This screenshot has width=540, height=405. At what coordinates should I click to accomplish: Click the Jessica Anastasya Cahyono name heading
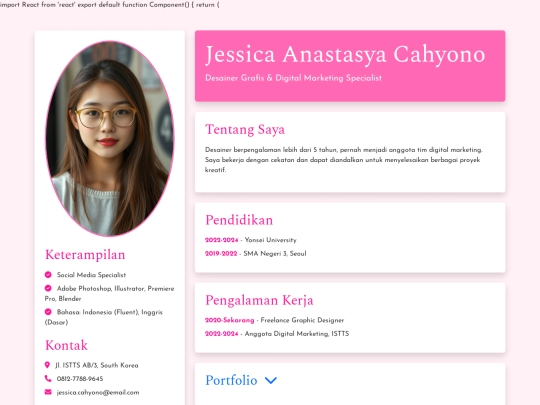pos(345,55)
